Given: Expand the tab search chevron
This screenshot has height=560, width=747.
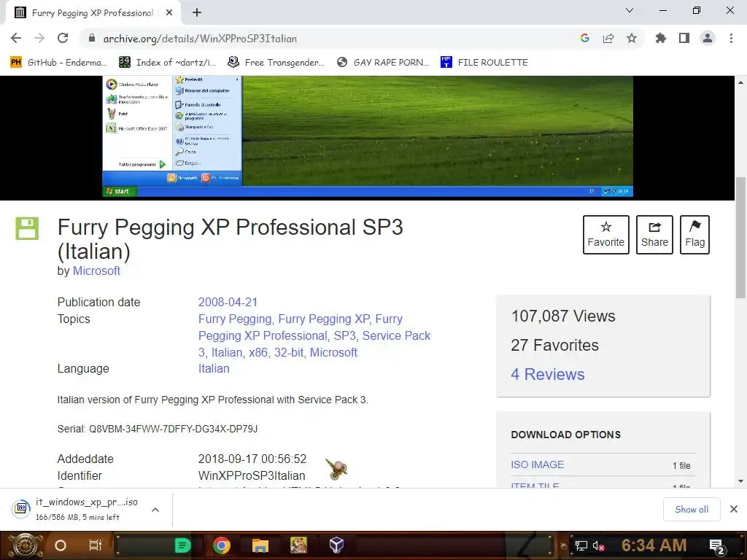Looking at the screenshot, I should pyautogui.click(x=630, y=10).
